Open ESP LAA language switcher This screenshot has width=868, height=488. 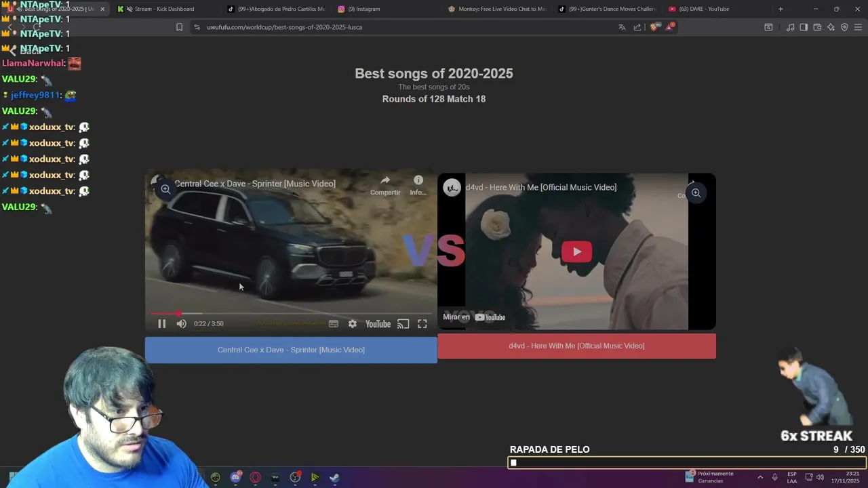[792, 477]
